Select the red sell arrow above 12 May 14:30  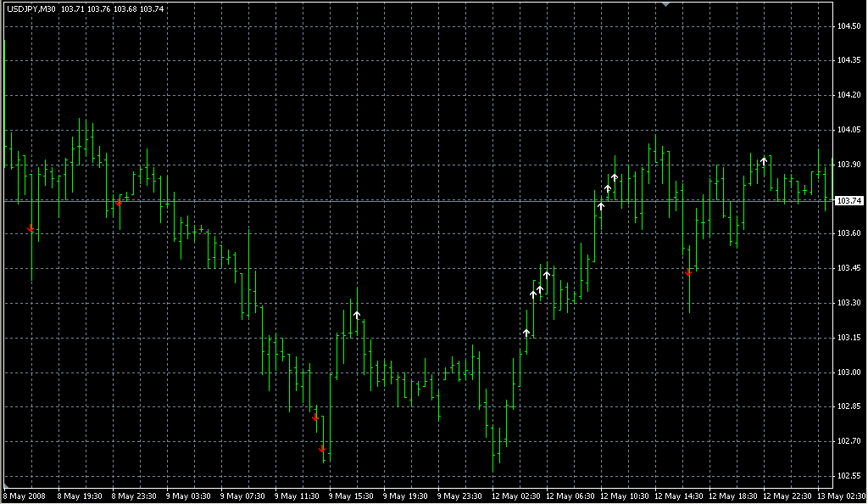click(688, 272)
